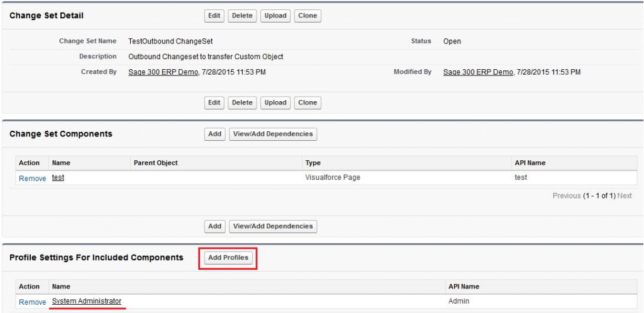Screen dimensions: 644x313
Task: Click the lower Upload button below Created By row
Action: [x=275, y=102]
